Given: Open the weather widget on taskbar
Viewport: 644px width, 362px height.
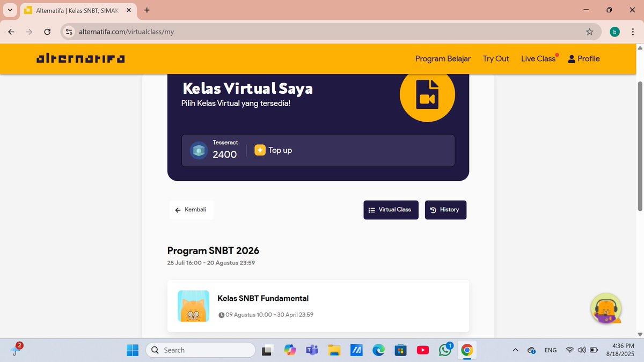Looking at the screenshot, I should 16,349.
